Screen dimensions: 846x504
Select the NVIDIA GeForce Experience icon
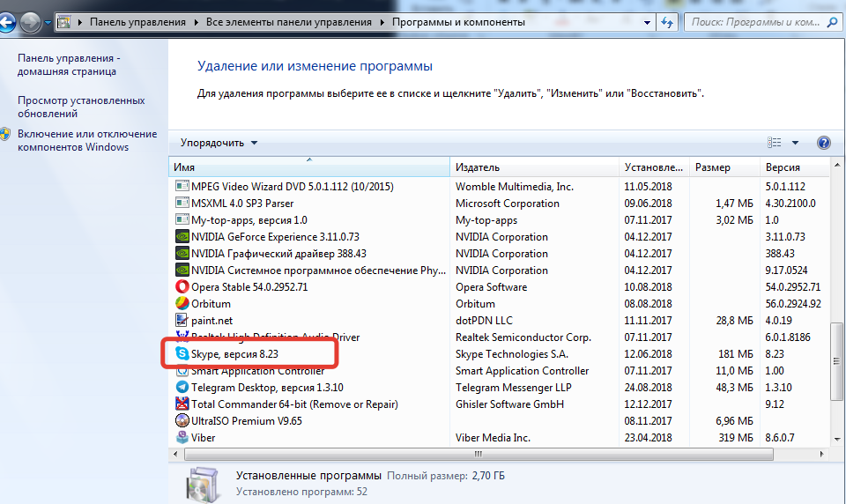(x=182, y=237)
